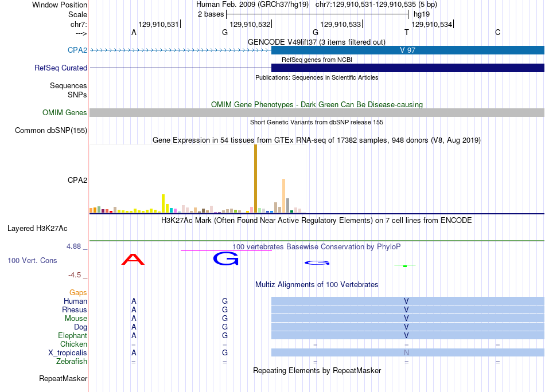Click the magenta line above conservation logo
Image resolution: width=545 pixels, height=392 pixels.
pos(226,250)
